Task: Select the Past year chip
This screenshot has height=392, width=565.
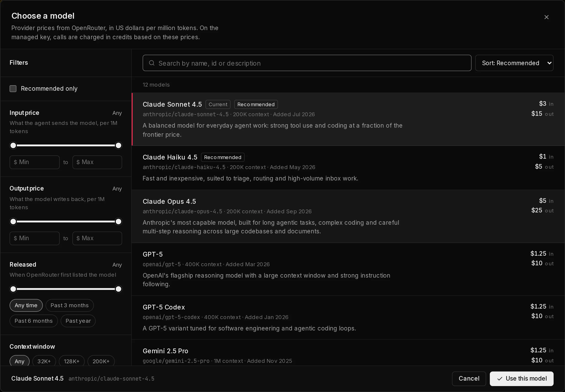Action: [x=78, y=321]
